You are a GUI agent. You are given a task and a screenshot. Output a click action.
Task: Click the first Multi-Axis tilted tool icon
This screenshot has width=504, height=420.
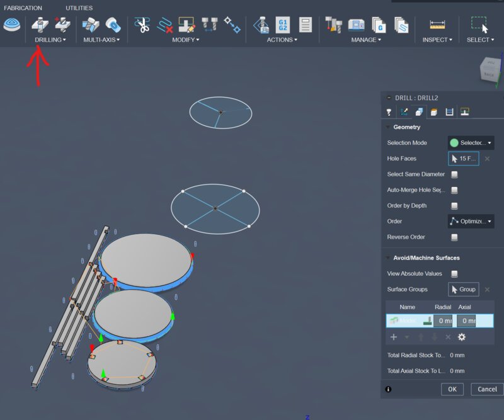tap(90, 25)
